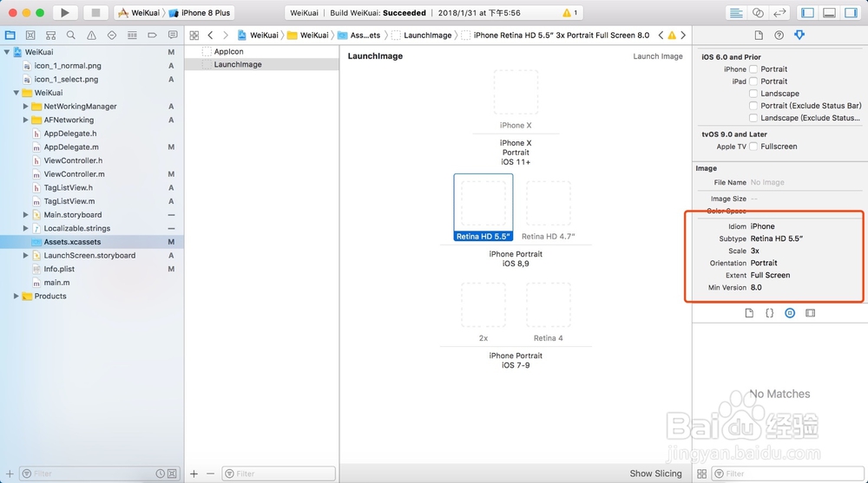Open the Source Control navigator

tap(30, 35)
